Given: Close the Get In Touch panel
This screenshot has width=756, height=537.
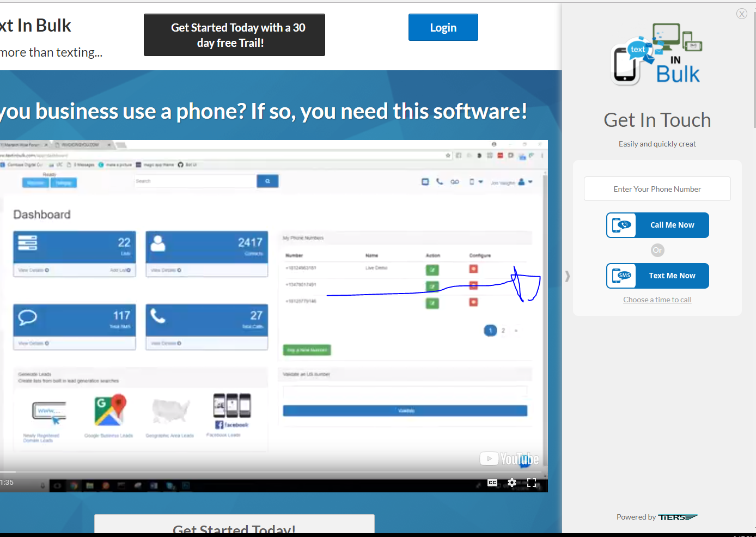Looking at the screenshot, I should tap(742, 14).
